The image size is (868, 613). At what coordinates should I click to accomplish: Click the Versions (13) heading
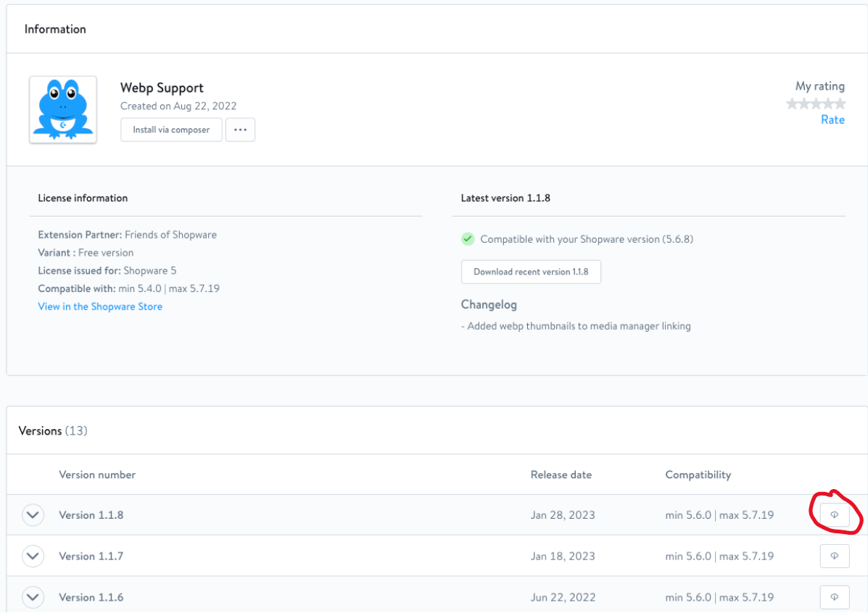53,431
